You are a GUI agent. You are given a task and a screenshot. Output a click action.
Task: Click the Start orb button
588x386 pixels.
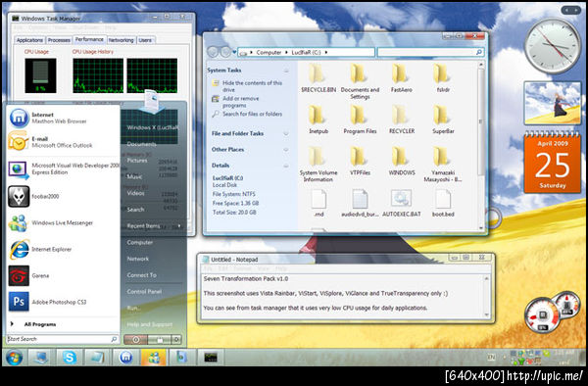coord(14,358)
